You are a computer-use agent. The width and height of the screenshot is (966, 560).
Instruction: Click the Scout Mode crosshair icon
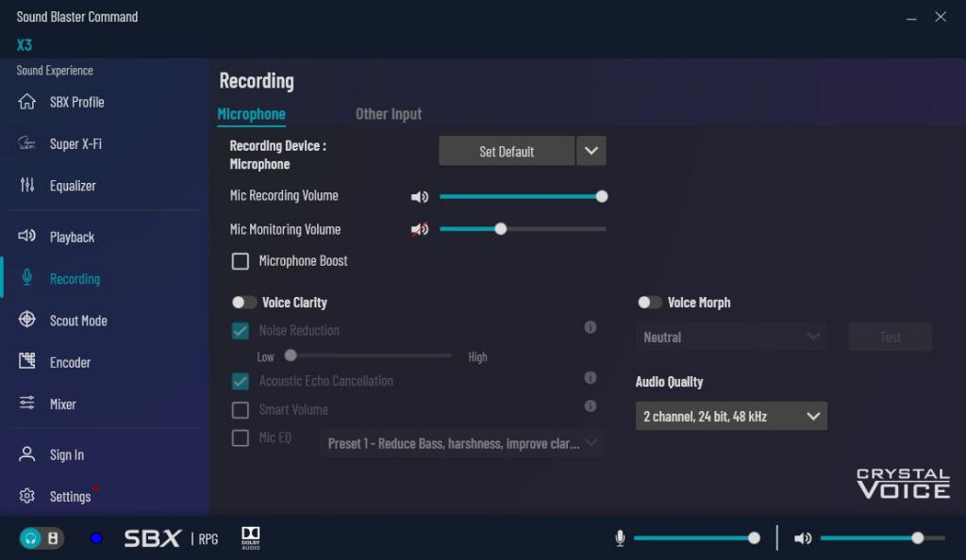[x=27, y=320]
